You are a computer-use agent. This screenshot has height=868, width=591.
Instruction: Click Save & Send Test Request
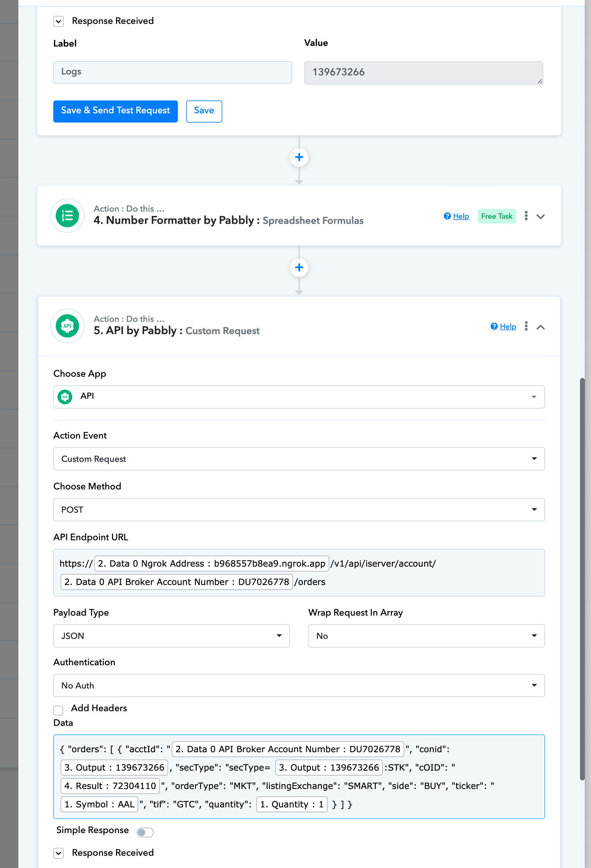coord(115,111)
